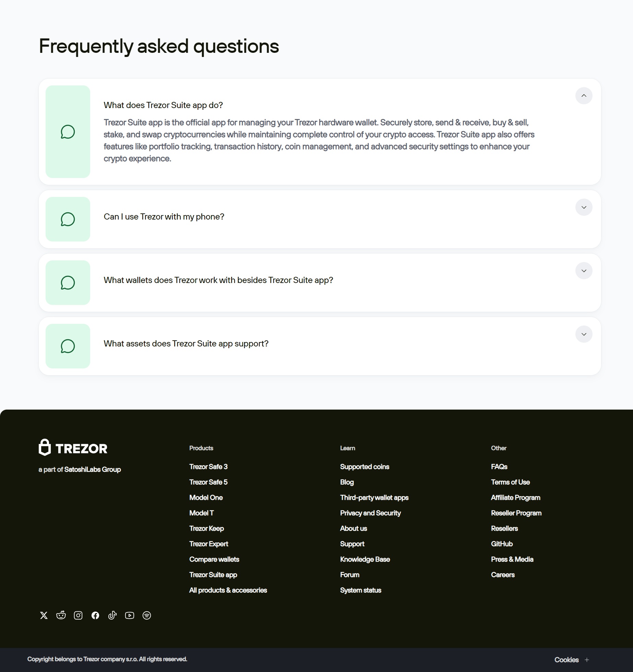Open the Instagram social icon
This screenshot has height=672, width=633.
78,615
